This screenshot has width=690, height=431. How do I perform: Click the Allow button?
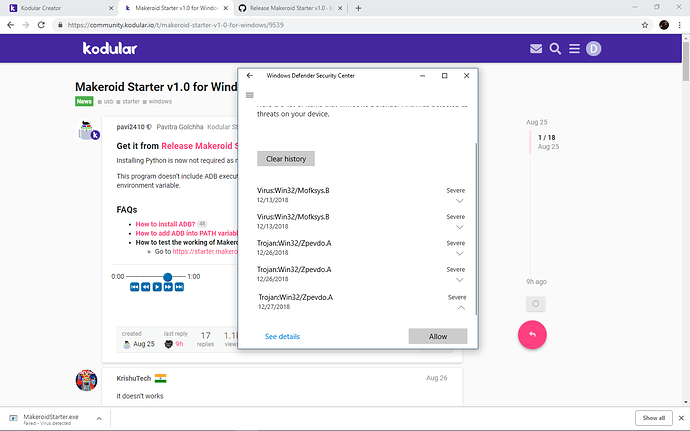pos(437,337)
